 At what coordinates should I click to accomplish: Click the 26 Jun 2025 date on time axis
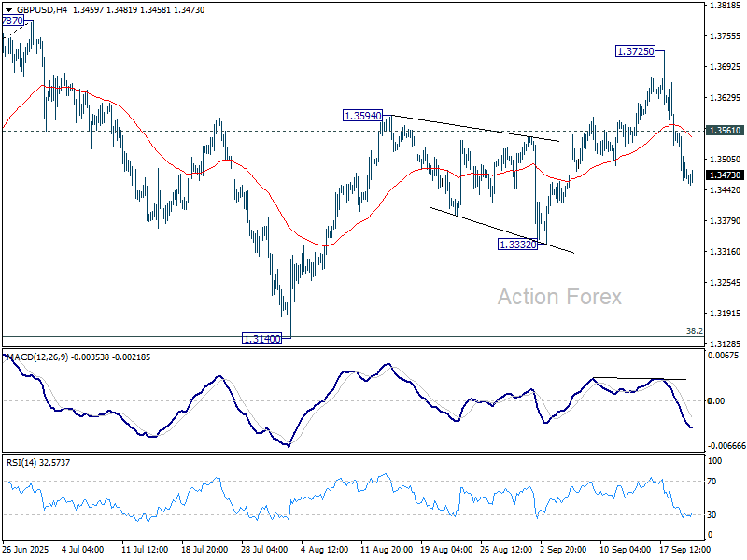click(x=27, y=549)
